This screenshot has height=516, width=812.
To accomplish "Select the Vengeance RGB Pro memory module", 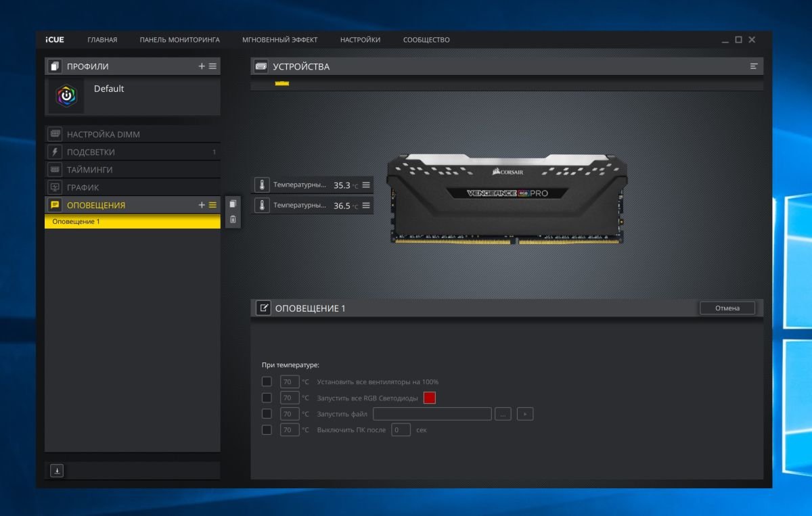I will 507,197.
